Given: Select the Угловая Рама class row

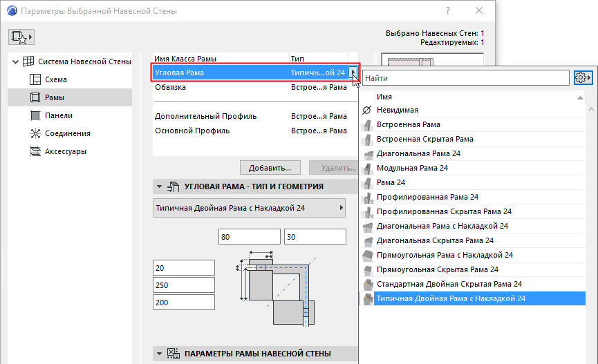Looking at the screenshot, I should (x=250, y=73).
